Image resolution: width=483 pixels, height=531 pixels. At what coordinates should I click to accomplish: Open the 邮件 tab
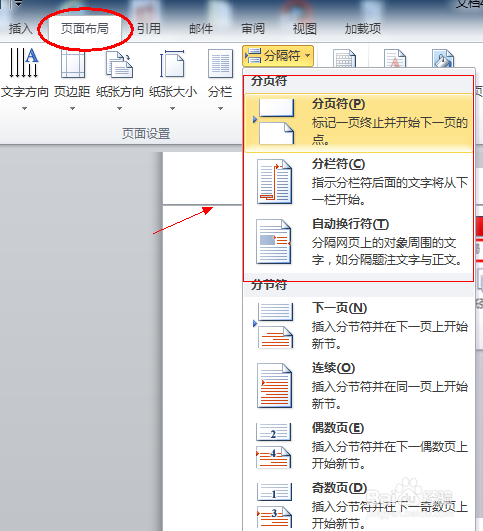pyautogui.click(x=201, y=29)
